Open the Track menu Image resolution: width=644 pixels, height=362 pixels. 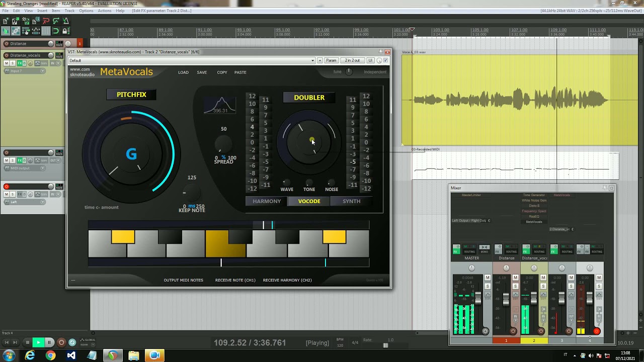coord(69,11)
